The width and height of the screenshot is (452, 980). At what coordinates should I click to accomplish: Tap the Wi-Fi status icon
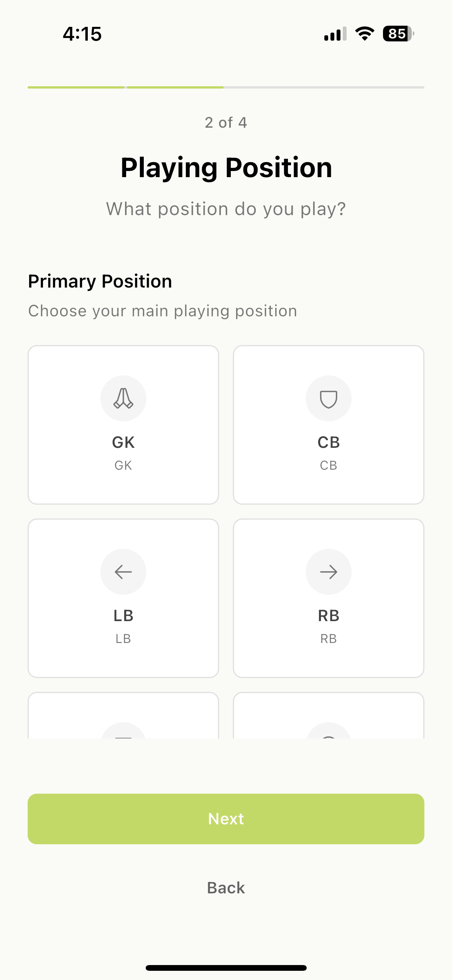pos(365,34)
